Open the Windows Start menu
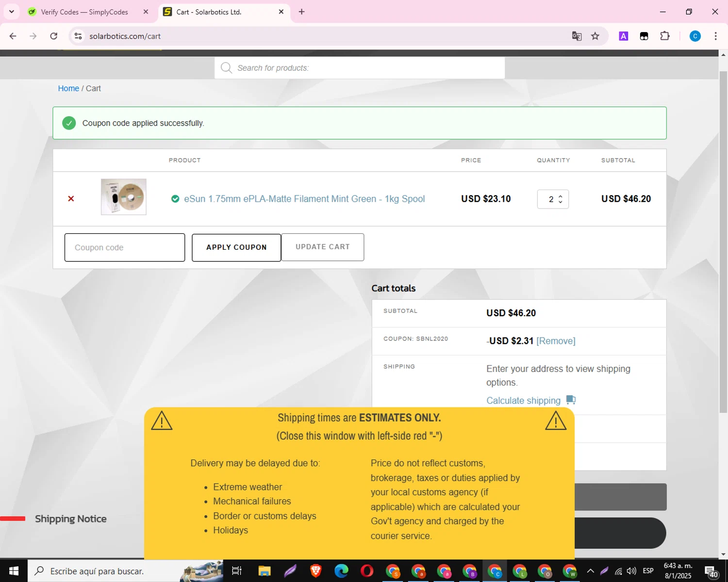The width and height of the screenshot is (728, 582). [x=14, y=571]
